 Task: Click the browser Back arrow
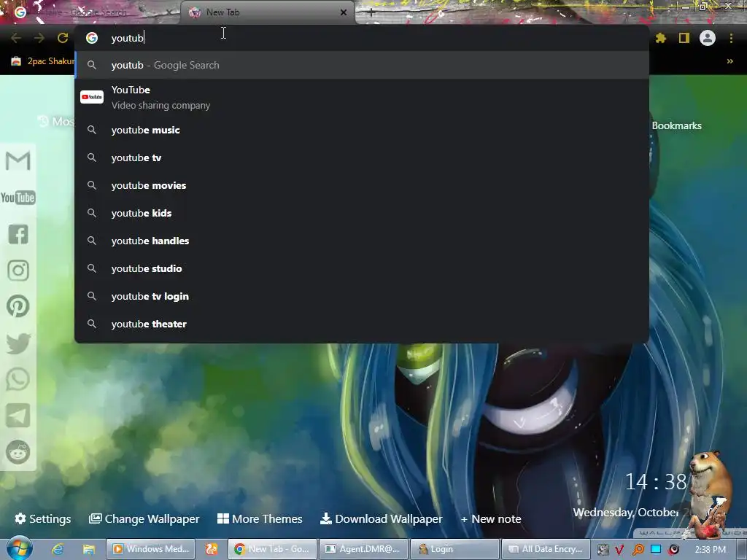pos(16,38)
